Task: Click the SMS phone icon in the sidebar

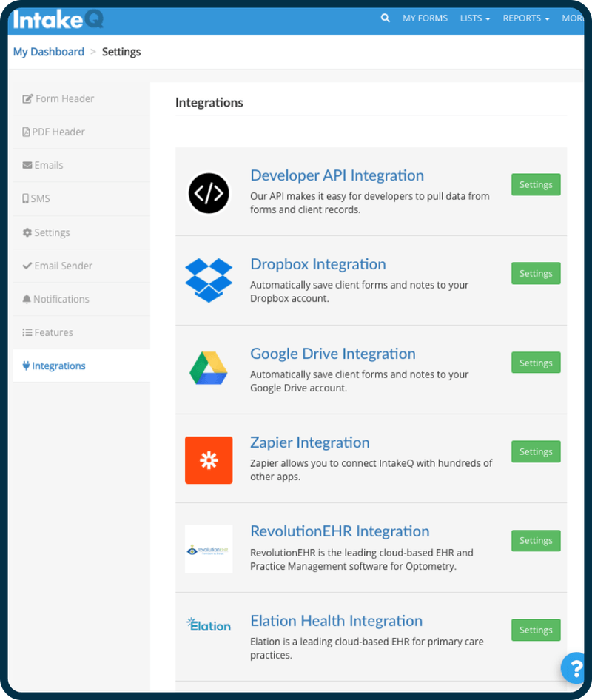Action: [x=26, y=198]
